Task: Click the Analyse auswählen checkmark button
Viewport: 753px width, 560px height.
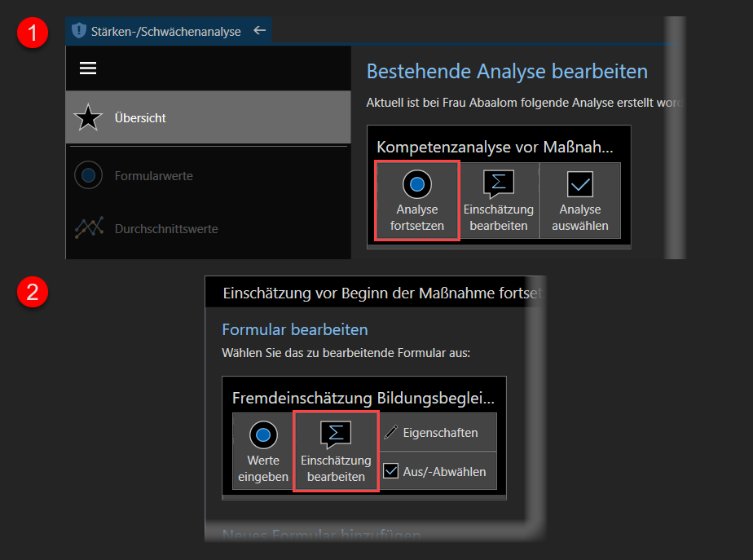Action: pos(579,201)
